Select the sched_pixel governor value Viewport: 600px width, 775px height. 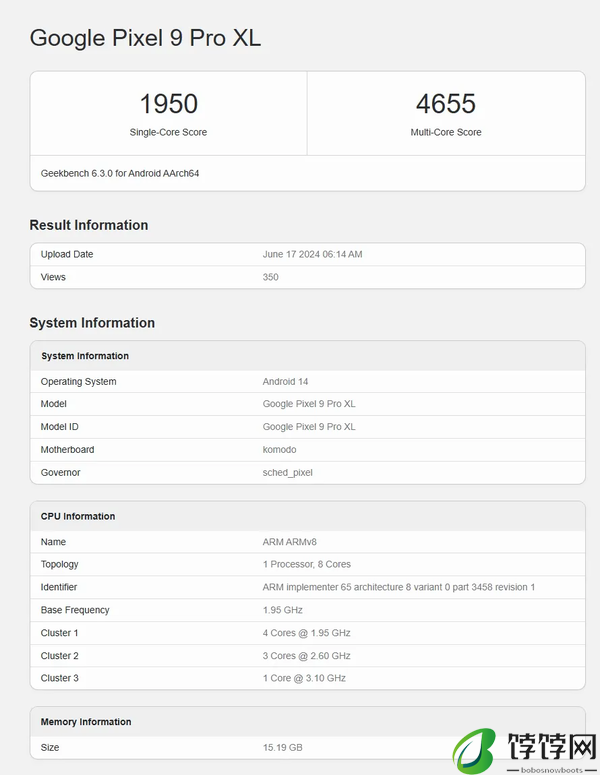(288, 473)
